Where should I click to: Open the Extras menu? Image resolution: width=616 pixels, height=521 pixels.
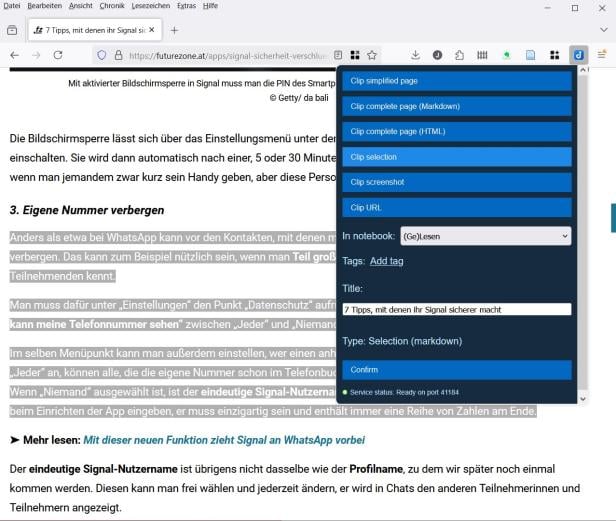point(186,6)
